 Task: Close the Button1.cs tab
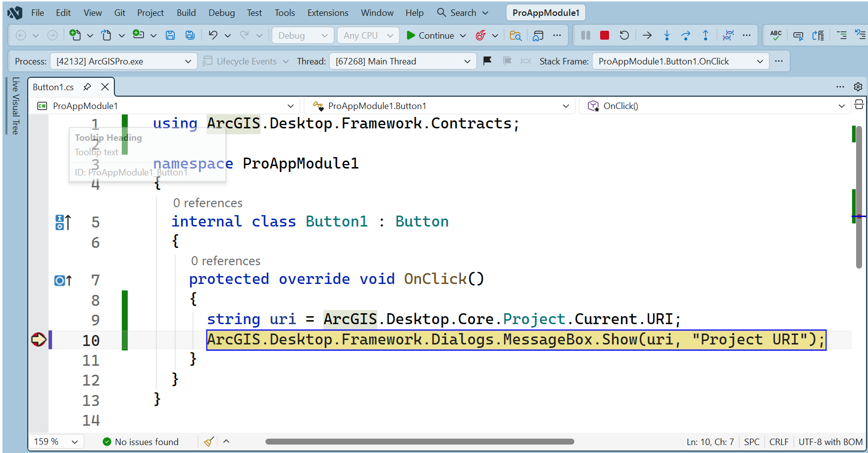105,87
